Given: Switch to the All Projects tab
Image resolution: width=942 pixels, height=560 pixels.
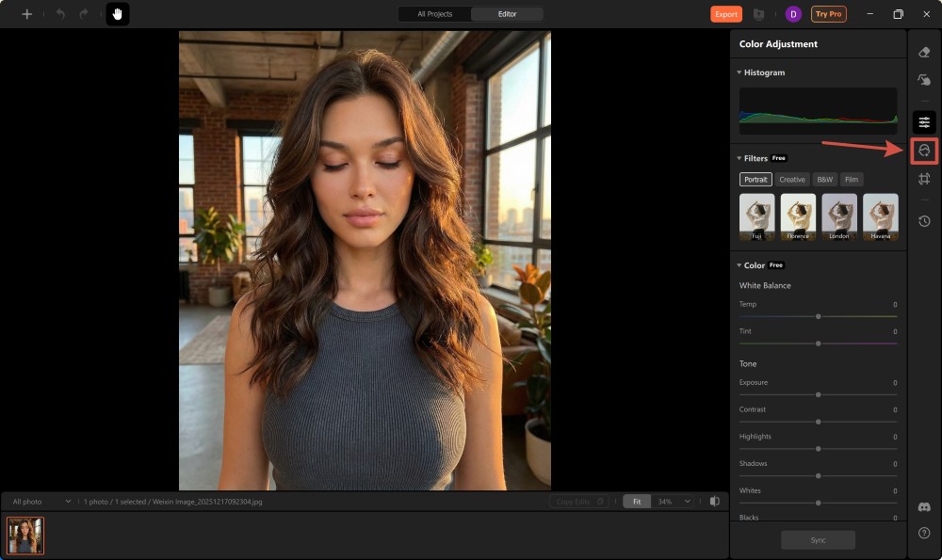Looking at the screenshot, I should click(x=434, y=14).
